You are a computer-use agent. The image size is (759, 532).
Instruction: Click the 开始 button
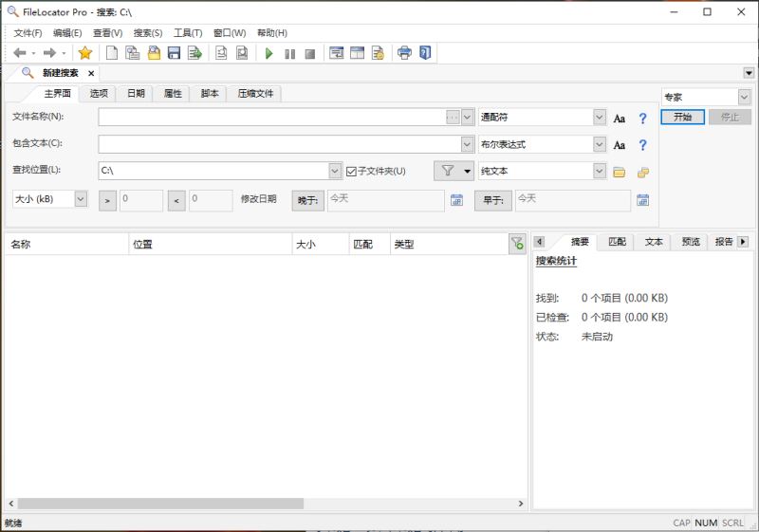pos(682,118)
